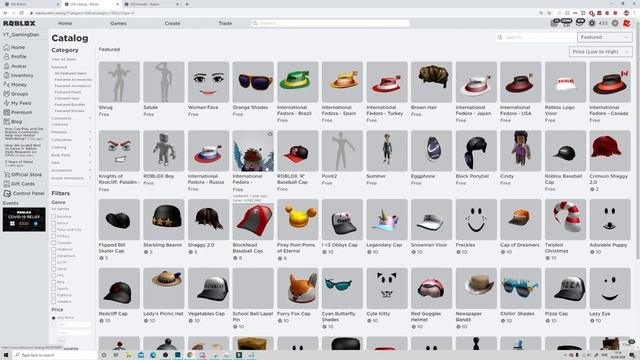Click the Featured Accessories link
This screenshot has width=640, height=360.
(x=73, y=80)
